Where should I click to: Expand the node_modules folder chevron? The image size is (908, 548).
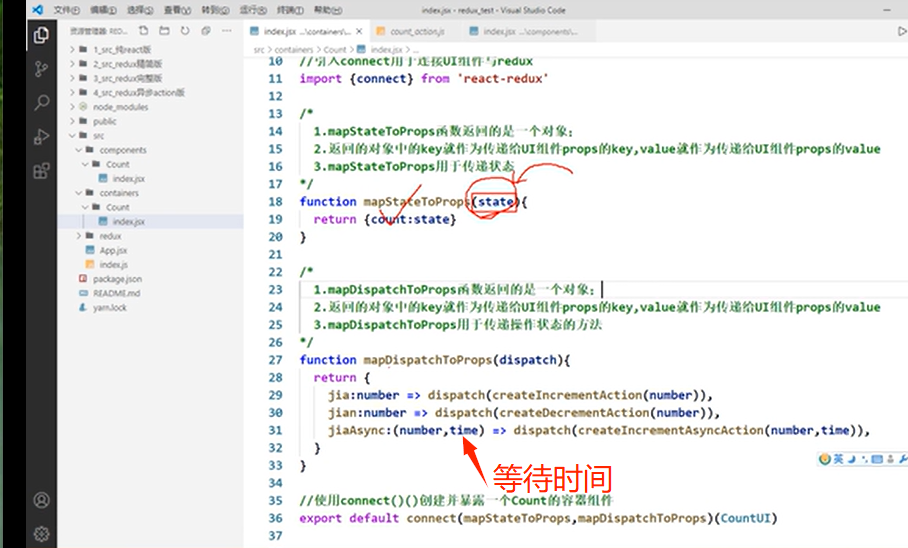(x=72, y=107)
